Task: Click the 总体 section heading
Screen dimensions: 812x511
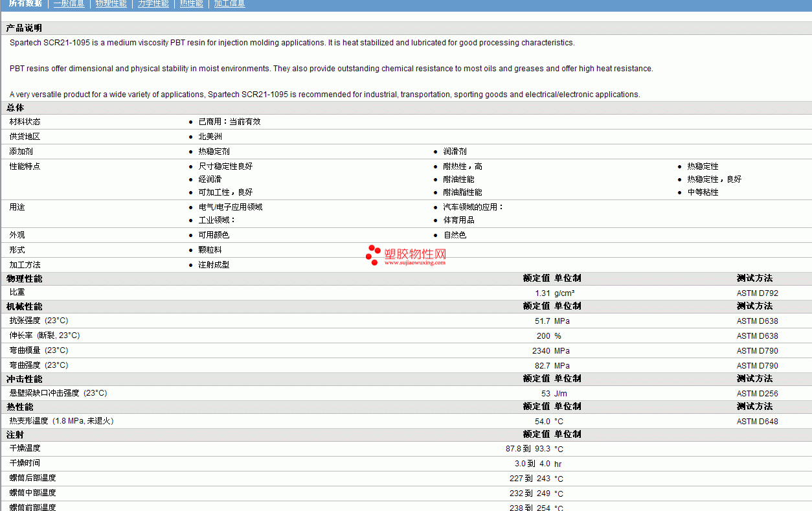Action: point(15,108)
